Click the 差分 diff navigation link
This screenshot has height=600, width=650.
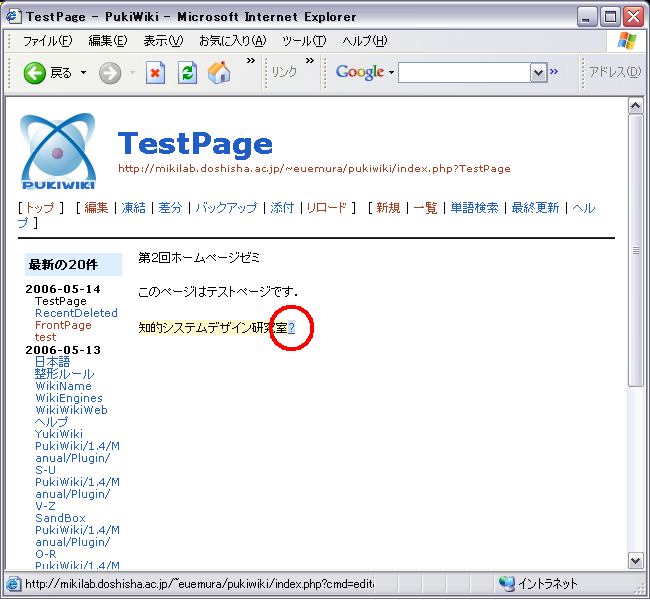(x=170, y=208)
